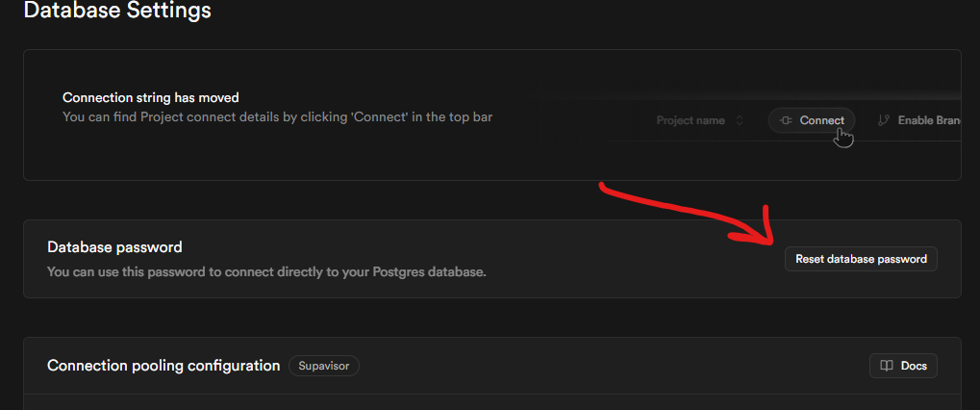Click the 'Connection string has moved' title

pyautogui.click(x=151, y=97)
